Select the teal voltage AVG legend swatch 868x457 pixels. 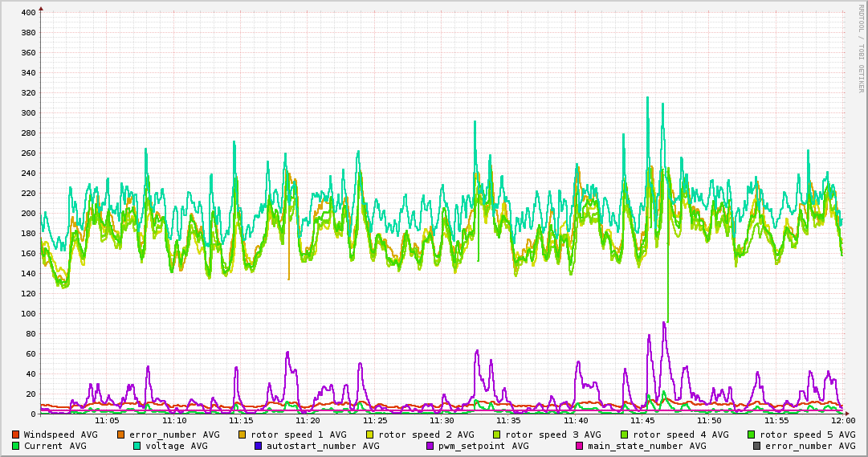(x=137, y=446)
